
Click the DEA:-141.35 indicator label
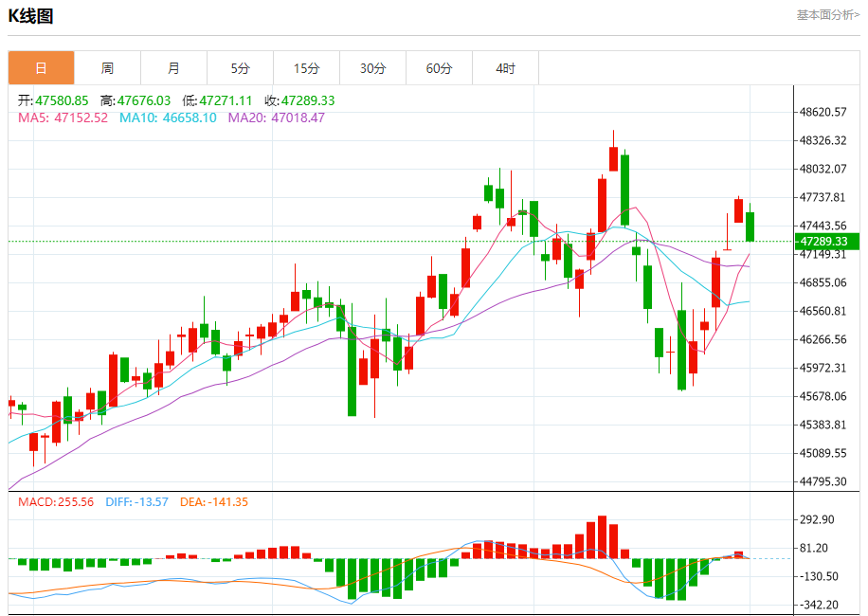pyautogui.click(x=214, y=502)
